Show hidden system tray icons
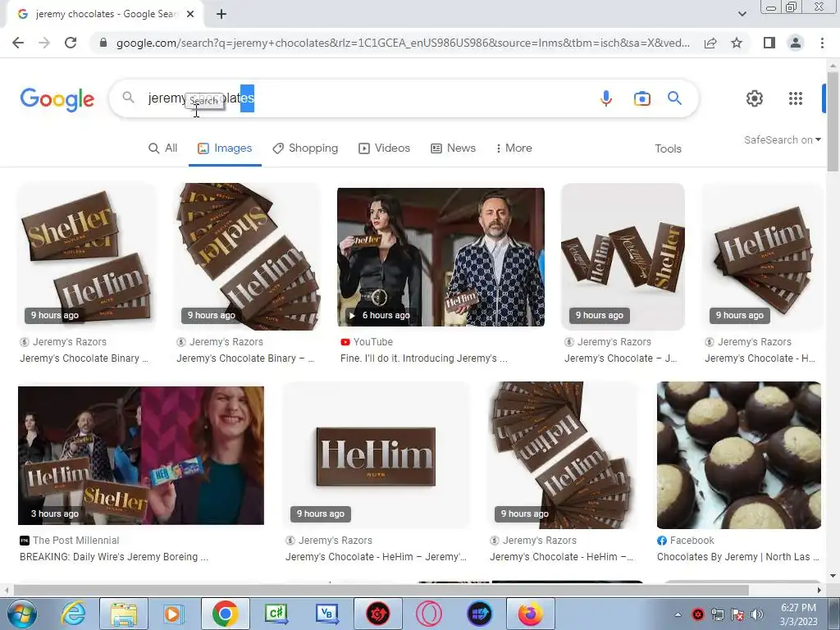 [678, 614]
